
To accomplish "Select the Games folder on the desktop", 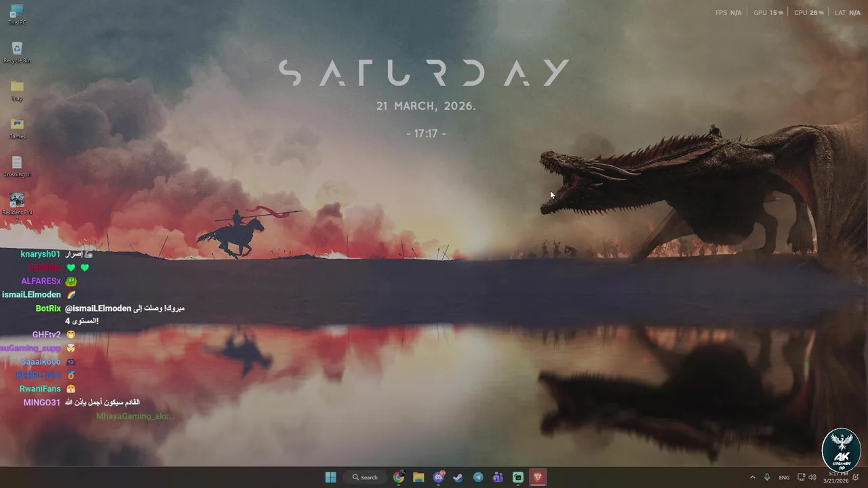I will pyautogui.click(x=17, y=129).
